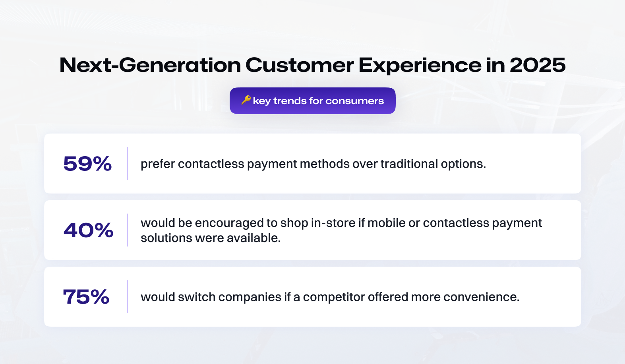Select the "Next-Generation Customer Experience in 2025" heading
Screen dimensions: 625x364
(313, 65)
